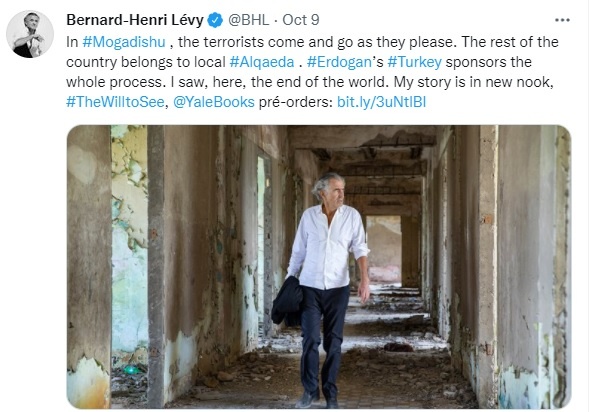Click the blue verified badge beside Lévy
The width and height of the screenshot is (597, 412).
pos(215,20)
